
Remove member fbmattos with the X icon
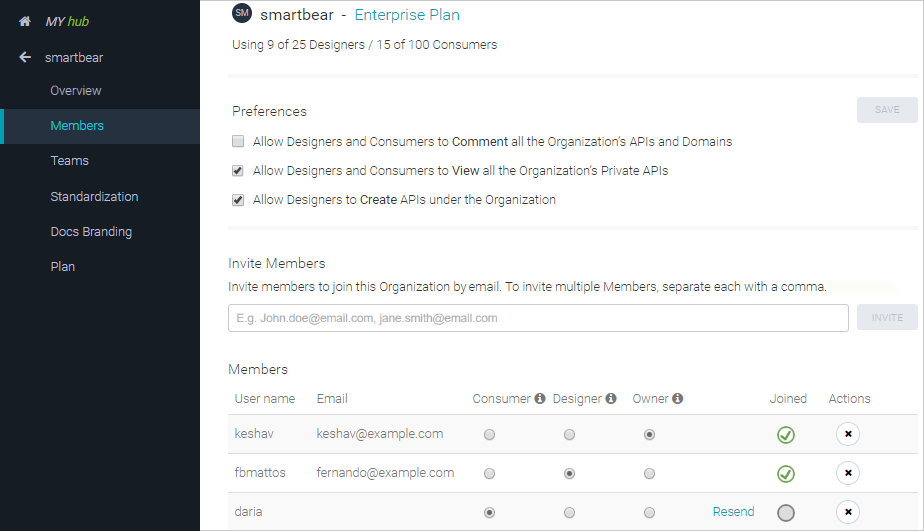[x=848, y=473]
